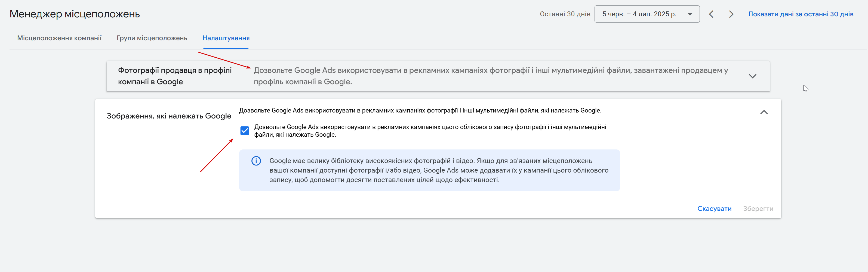Click the checkbox label text about цього облікового запису
This screenshot has width=868, height=272.
430,131
